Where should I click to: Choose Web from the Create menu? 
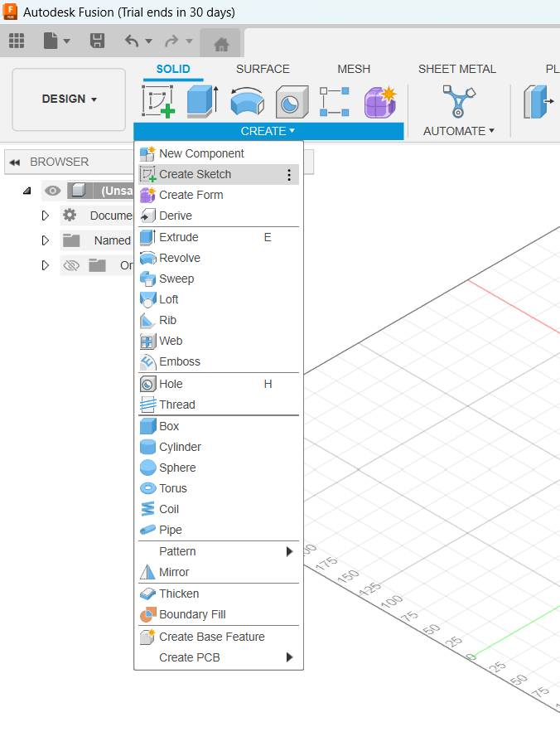(x=219, y=341)
